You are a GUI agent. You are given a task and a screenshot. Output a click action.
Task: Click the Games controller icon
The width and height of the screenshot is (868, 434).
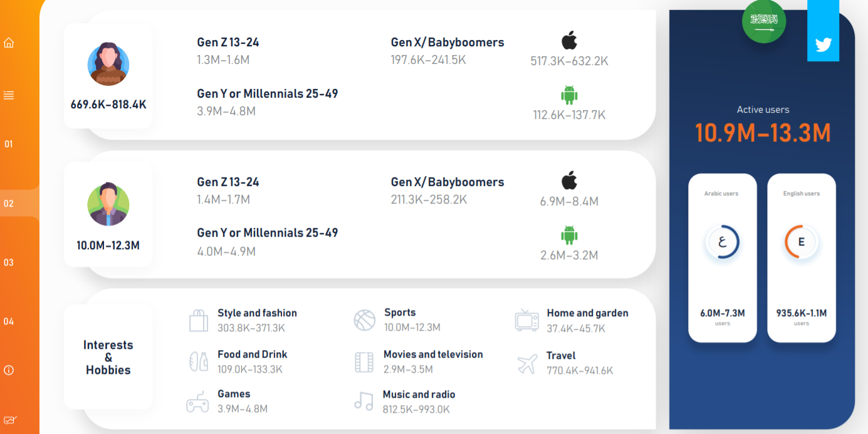coord(197,402)
